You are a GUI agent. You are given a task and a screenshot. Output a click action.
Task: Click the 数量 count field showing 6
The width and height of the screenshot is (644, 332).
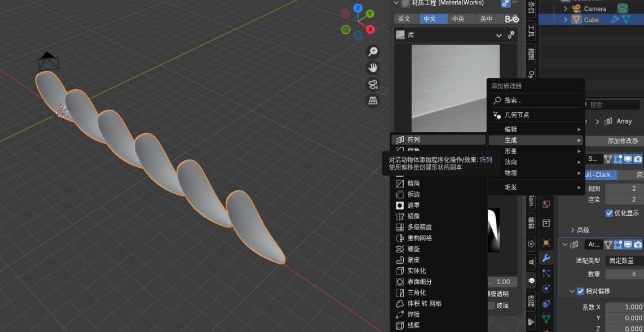(x=625, y=274)
